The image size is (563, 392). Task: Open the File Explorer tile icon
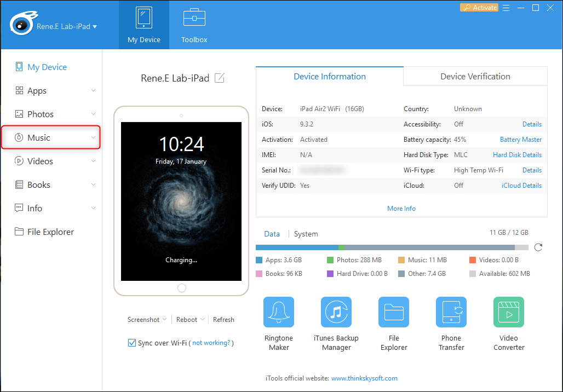click(394, 312)
